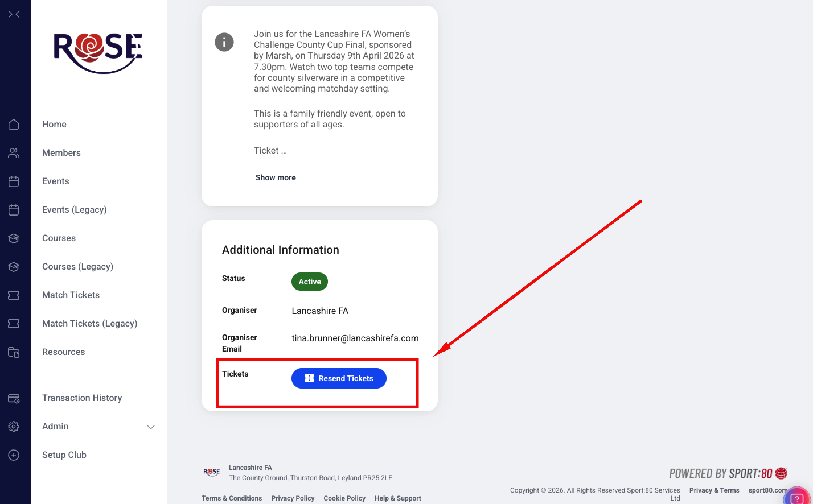Click the Transaction History card icon
This screenshot has height=504, width=813.
coord(14,398)
